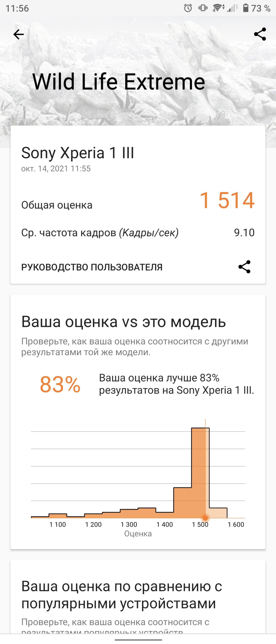Tap the tallest histogram bar near 1 500

pyautogui.click(x=200, y=472)
